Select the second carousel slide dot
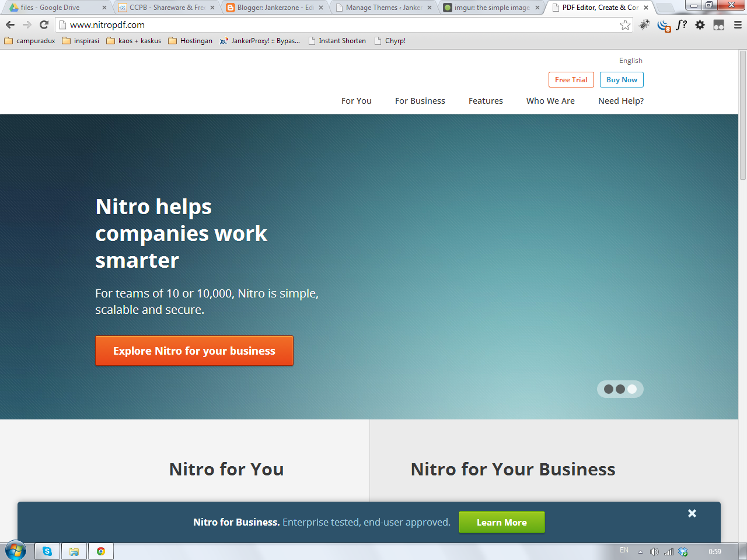 coord(620,389)
